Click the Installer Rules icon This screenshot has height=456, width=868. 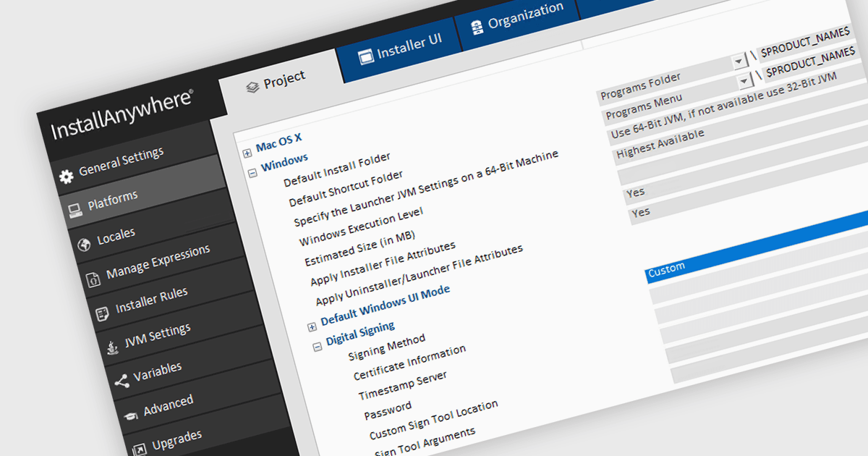tap(102, 313)
